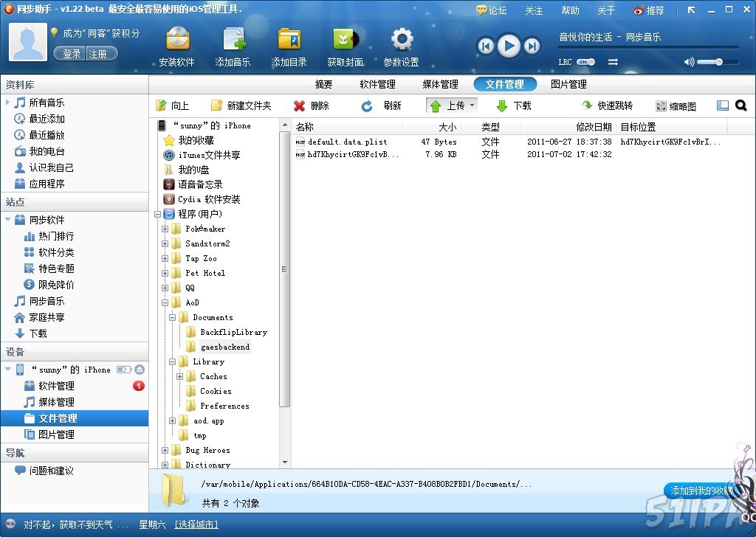
Task: Open the 摘要 (Summary) tab
Action: (325, 83)
